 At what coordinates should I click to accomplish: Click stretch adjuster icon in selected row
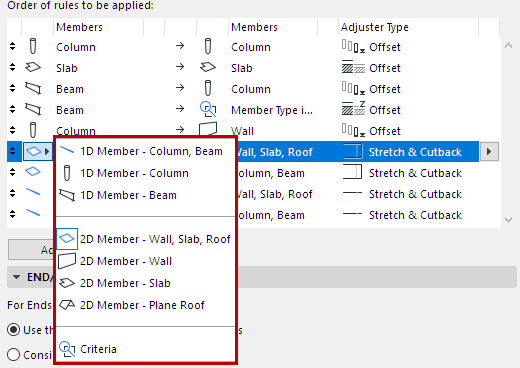tap(353, 151)
